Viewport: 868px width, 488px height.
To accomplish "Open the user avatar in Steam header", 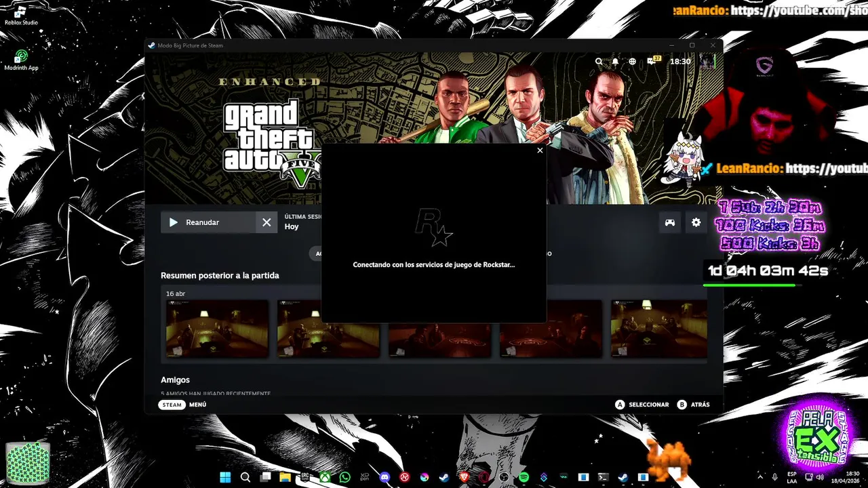I will pos(707,62).
